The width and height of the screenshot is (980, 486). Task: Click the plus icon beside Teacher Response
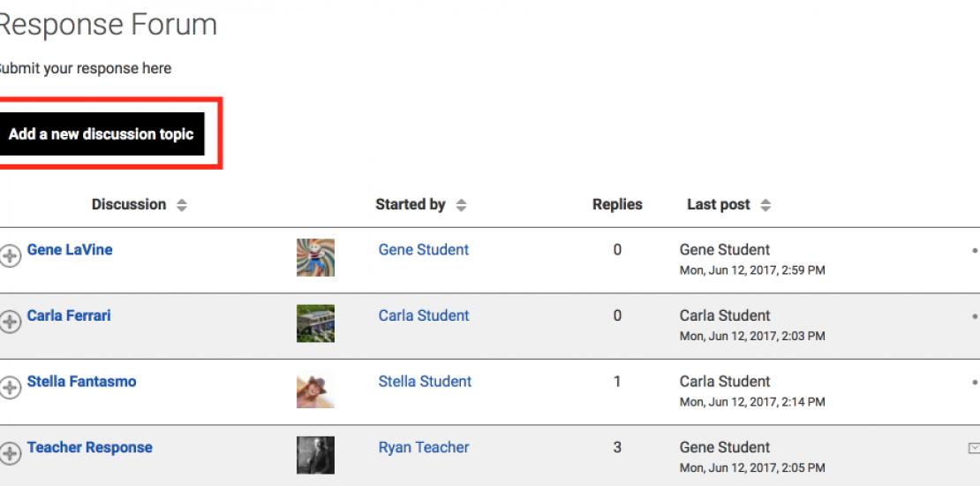point(10,454)
